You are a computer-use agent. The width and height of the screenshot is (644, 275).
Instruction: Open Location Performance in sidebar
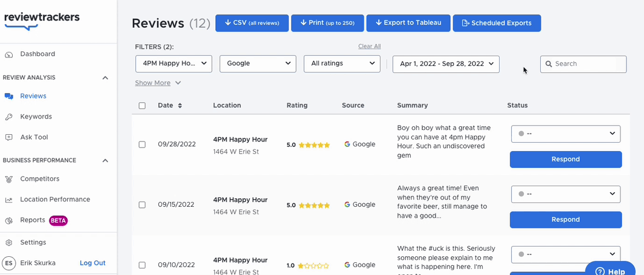click(55, 199)
